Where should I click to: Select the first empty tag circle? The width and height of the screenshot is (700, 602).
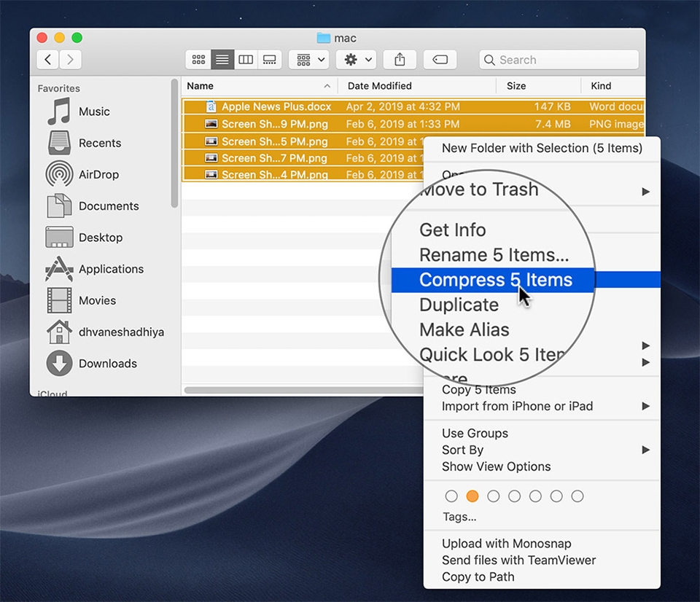point(451,496)
